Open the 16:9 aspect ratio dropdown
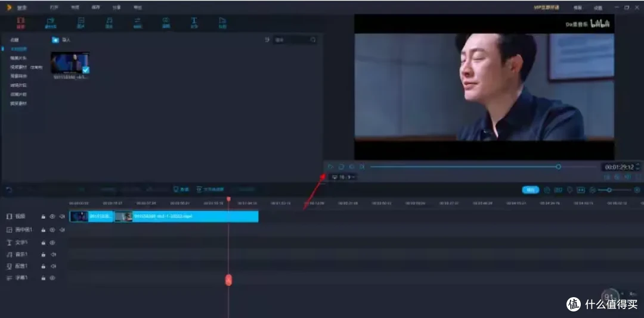 coord(342,177)
